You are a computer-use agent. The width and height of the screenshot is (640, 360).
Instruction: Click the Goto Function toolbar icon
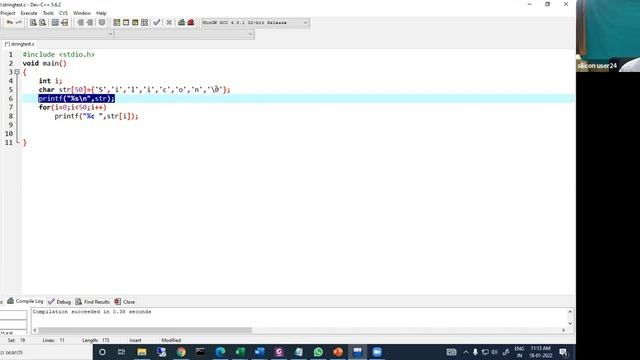(55, 22)
